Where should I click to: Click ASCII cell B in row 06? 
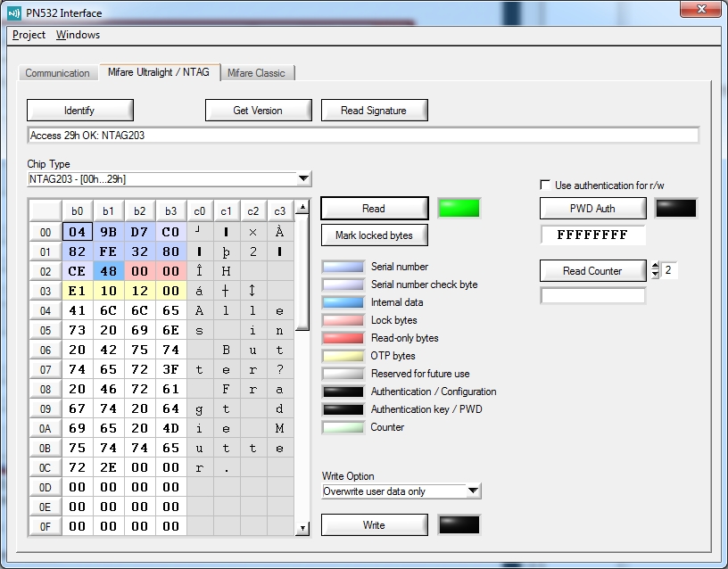227,350
